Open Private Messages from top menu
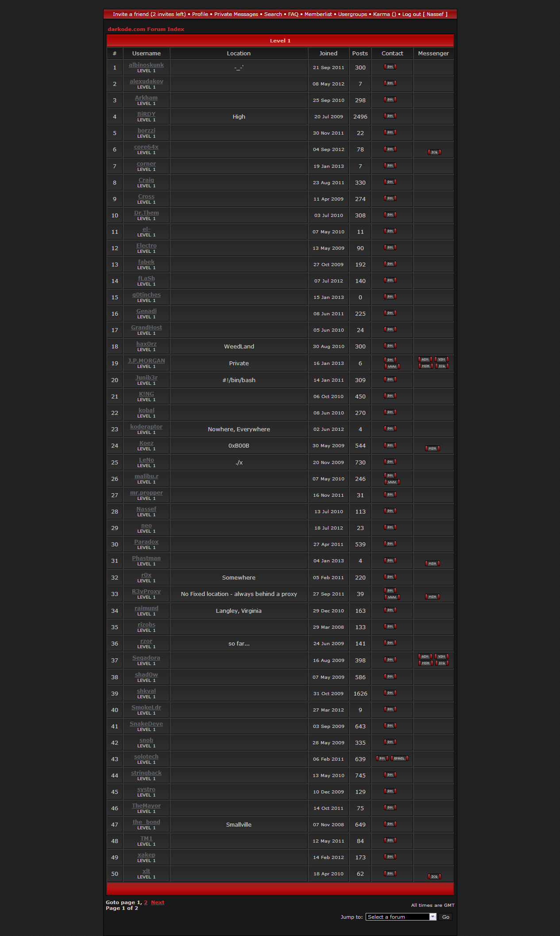 point(236,14)
